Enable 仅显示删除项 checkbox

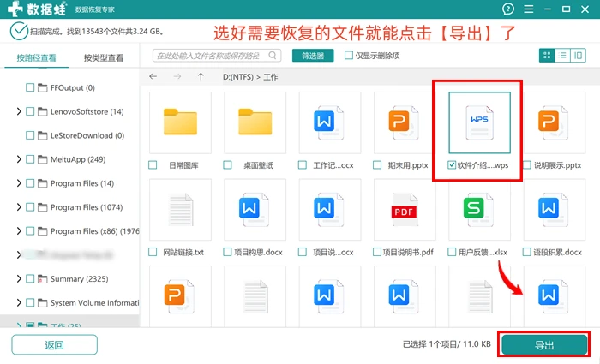349,56
